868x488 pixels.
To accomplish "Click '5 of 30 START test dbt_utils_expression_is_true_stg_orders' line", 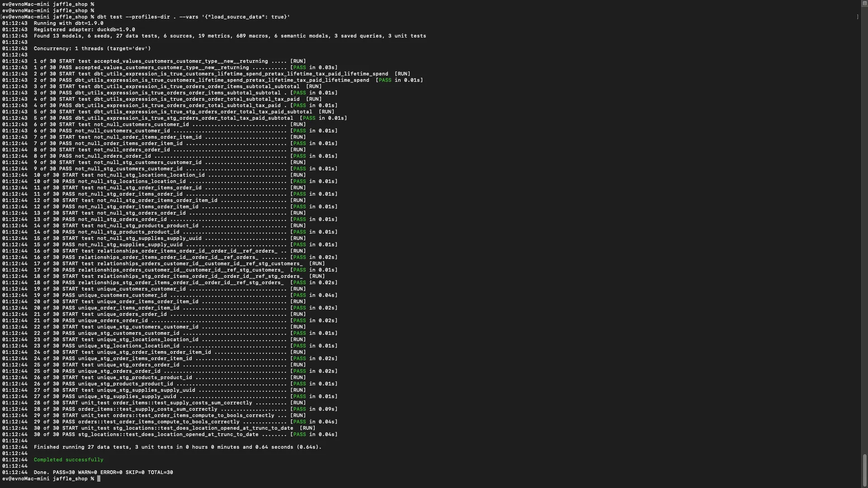I will [184, 112].
